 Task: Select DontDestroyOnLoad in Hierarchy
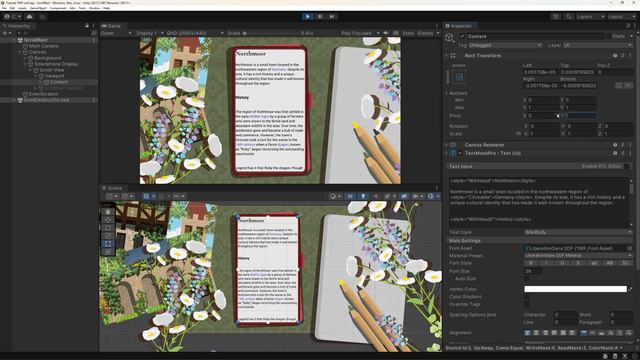coord(46,100)
